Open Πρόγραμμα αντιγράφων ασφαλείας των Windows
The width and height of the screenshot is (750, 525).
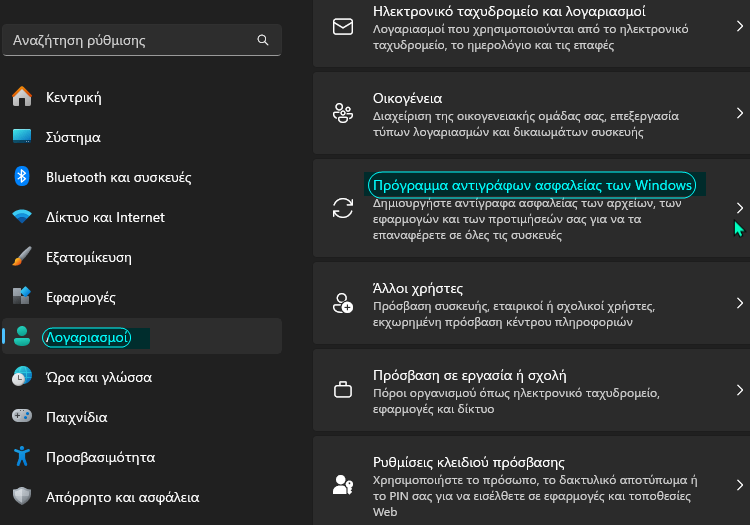tap(531, 208)
